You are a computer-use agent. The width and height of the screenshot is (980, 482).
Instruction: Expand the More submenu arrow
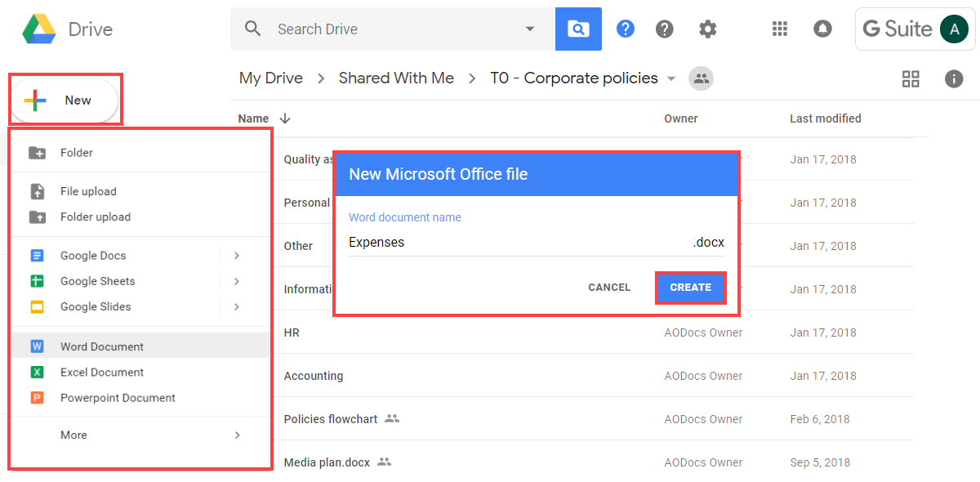[238, 435]
